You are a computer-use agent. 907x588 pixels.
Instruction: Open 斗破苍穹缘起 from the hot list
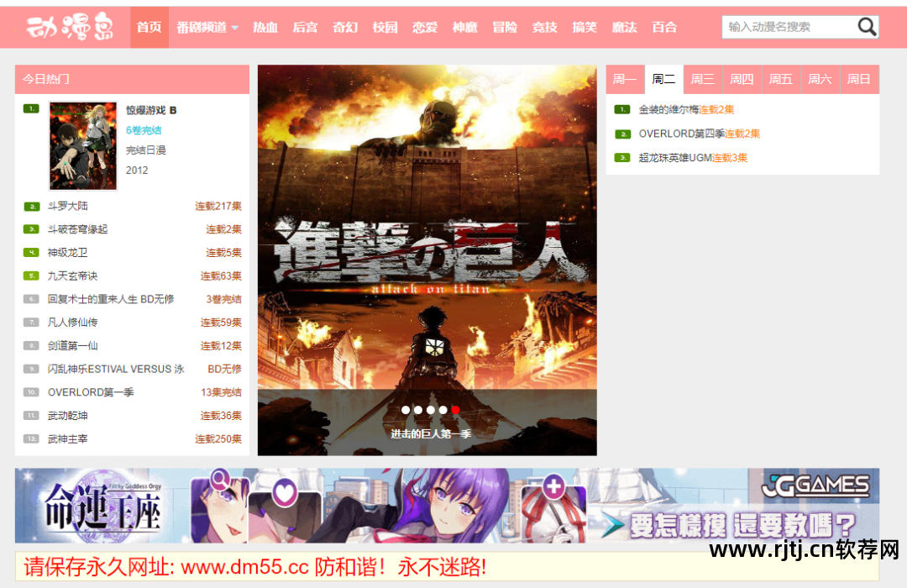click(77, 229)
